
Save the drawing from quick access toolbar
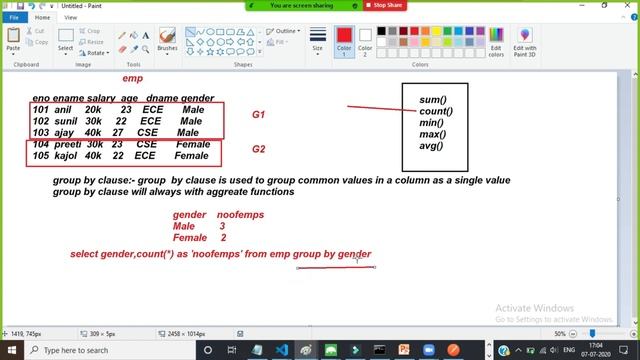(20, 6)
